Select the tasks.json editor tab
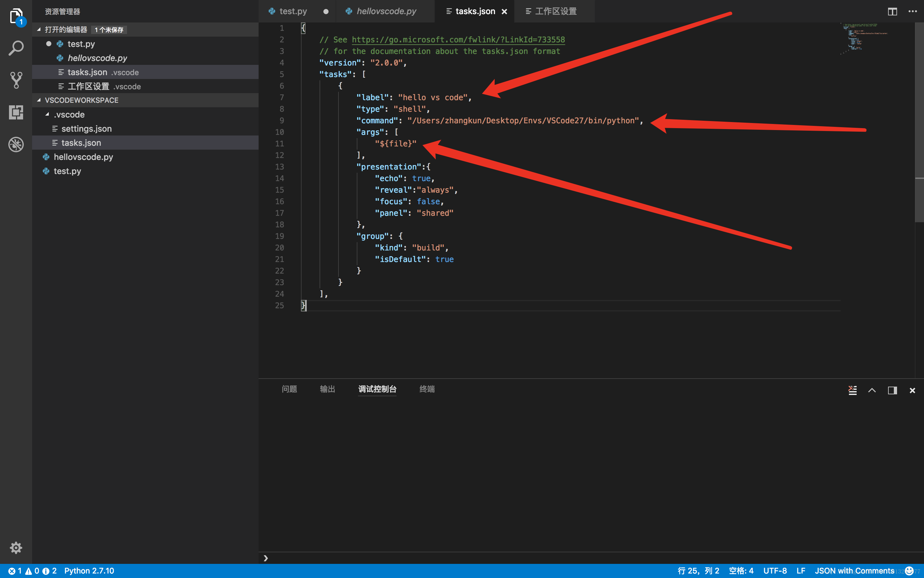This screenshot has width=924, height=578. [475, 12]
